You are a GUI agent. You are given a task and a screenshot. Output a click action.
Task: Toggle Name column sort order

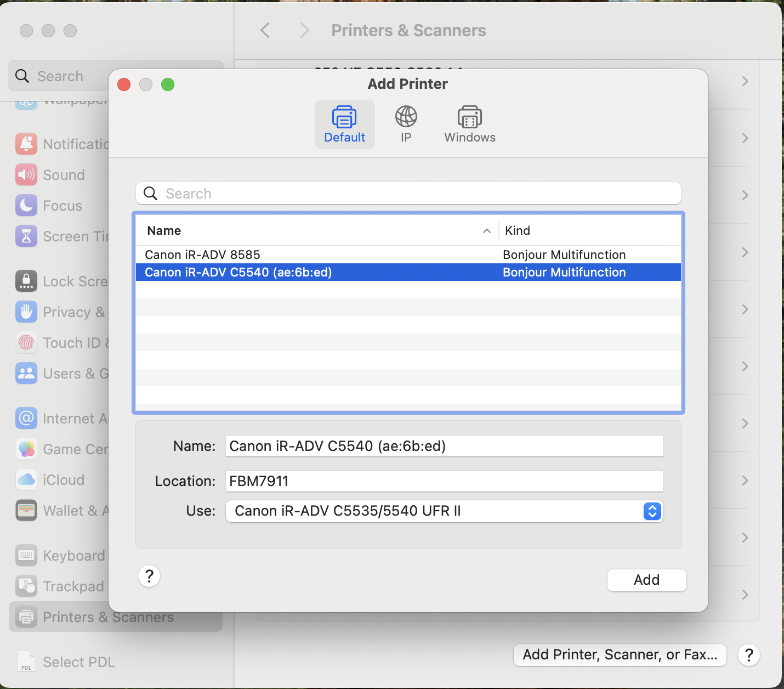486,230
